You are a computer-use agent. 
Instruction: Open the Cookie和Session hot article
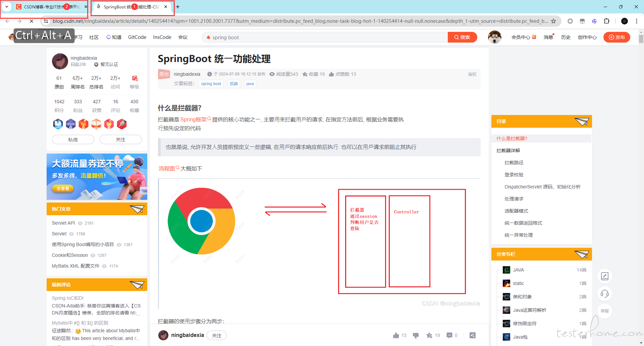tap(70, 255)
